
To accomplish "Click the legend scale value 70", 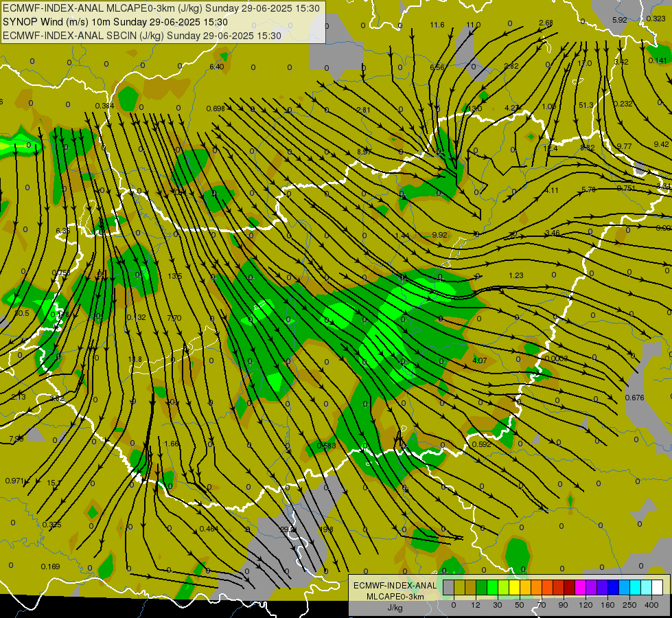I will [542, 605].
